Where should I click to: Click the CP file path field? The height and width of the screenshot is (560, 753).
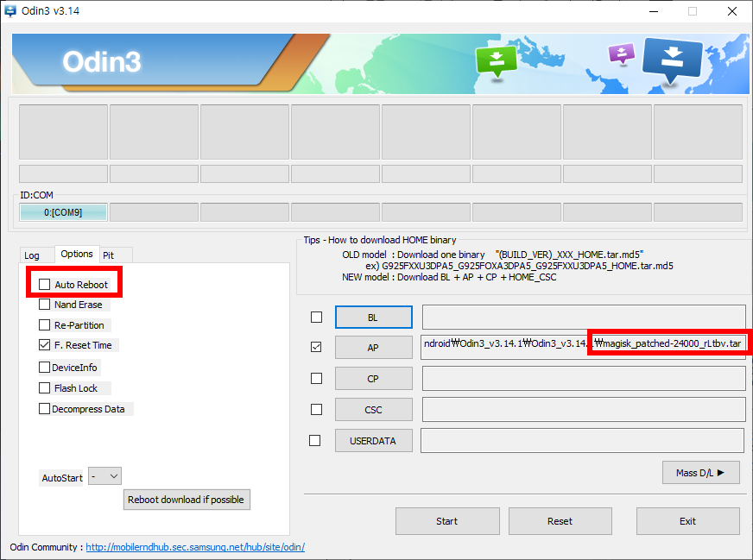(x=584, y=378)
